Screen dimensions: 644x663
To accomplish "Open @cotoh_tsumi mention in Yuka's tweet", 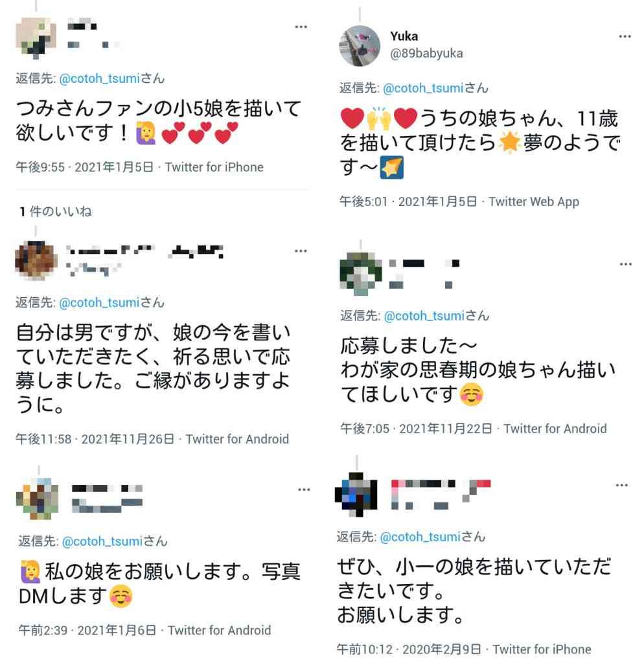I will tap(423, 88).
